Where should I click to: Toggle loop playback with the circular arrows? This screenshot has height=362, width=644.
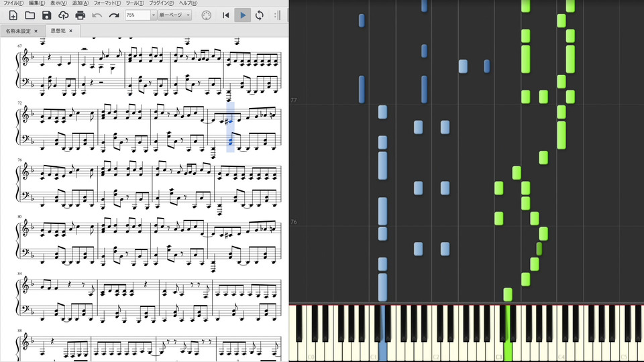(259, 15)
